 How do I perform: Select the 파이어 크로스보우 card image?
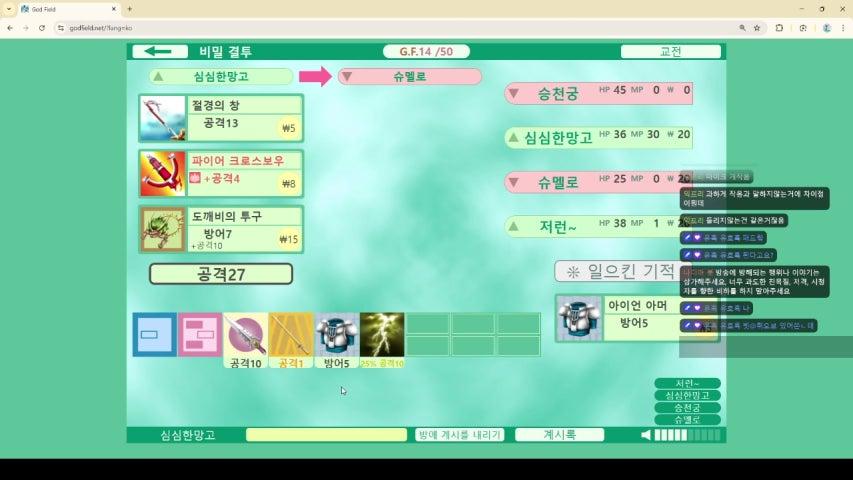[x=163, y=174]
